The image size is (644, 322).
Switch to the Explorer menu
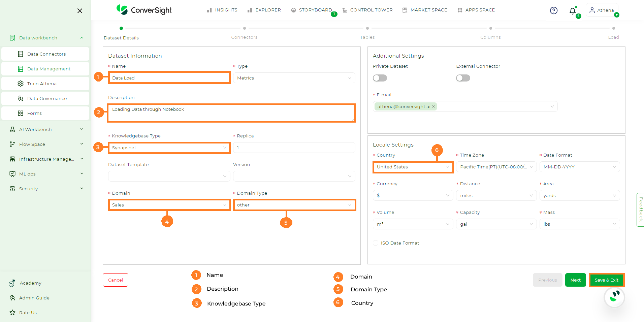click(264, 10)
